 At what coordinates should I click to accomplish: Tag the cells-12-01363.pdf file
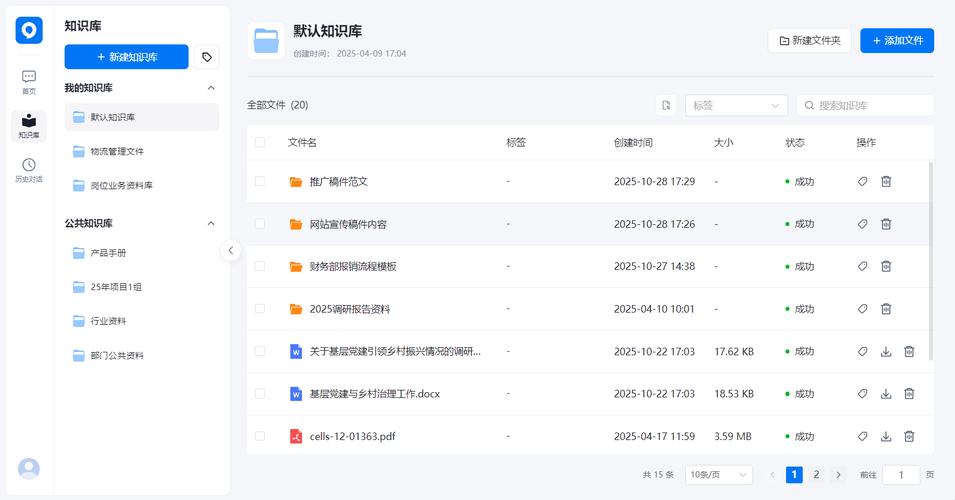862,436
